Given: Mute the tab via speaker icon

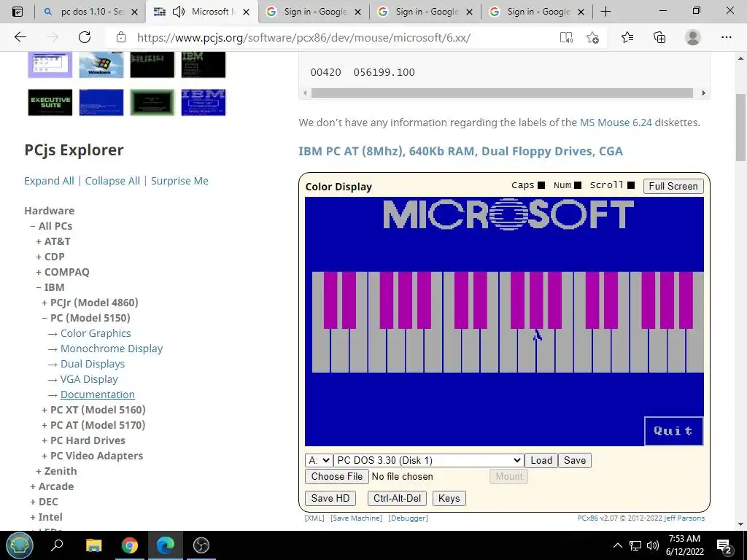Looking at the screenshot, I should (179, 12).
